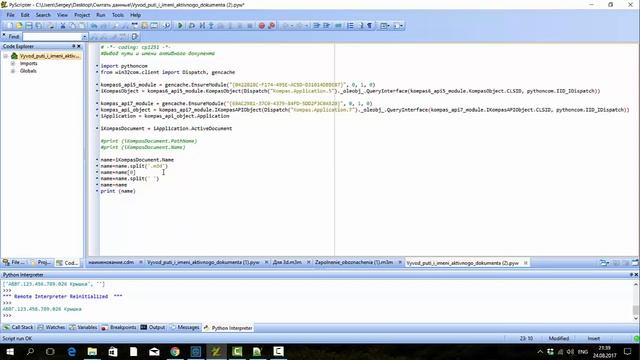
Task: Click the Open file folder icon
Action: [19, 26]
